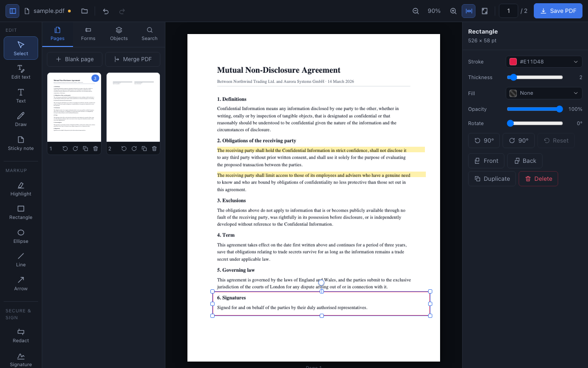Select the Draw tool
Viewport: 588px width, 368px height.
(x=21, y=119)
